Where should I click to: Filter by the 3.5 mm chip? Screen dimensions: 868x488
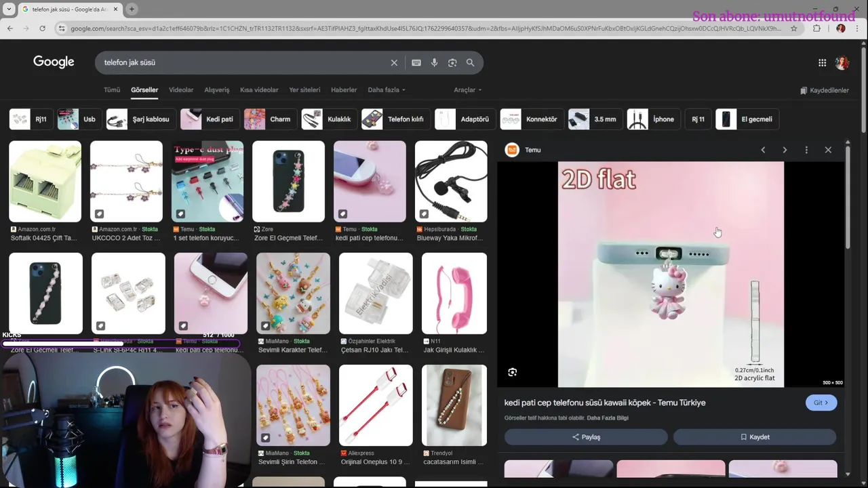[595, 119]
